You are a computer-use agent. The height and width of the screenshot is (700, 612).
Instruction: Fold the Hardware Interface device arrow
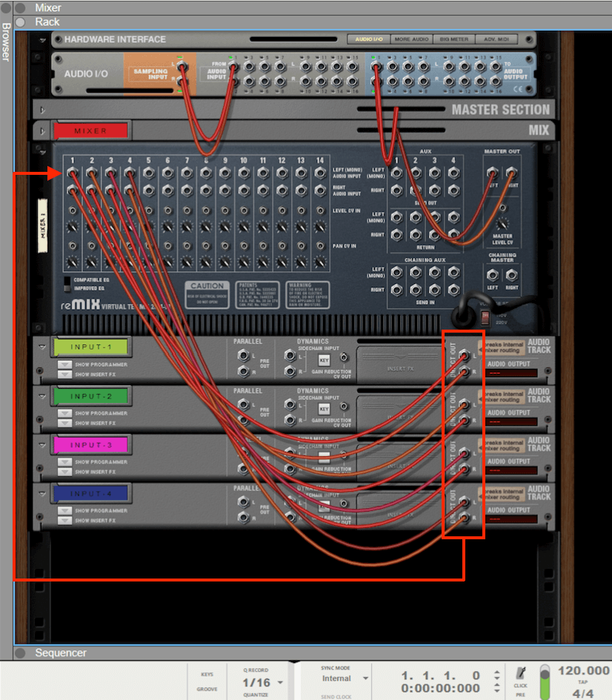42,40
